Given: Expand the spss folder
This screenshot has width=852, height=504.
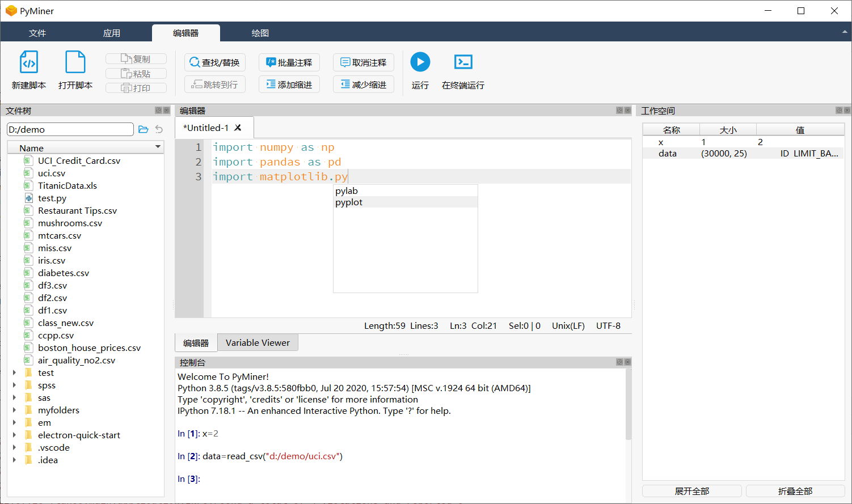Looking at the screenshot, I should pyautogui.click(x=14, y=385).
